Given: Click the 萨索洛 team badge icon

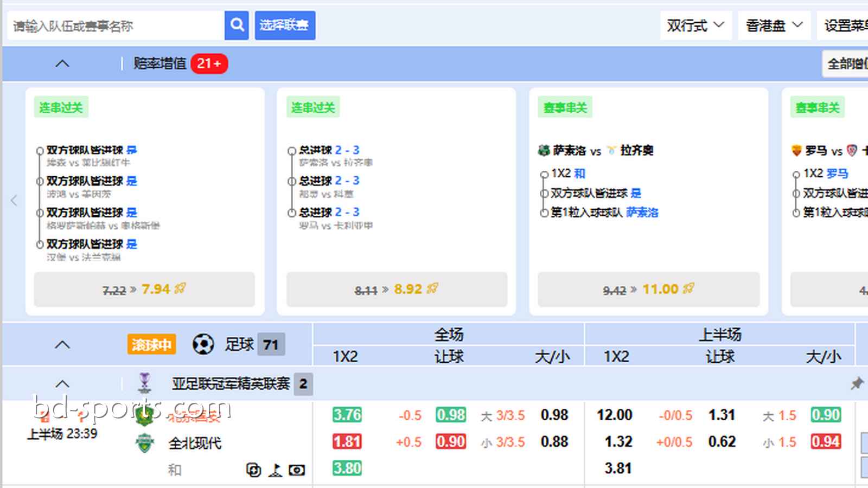Looking at the screenshot, I should tap(544, 150).
